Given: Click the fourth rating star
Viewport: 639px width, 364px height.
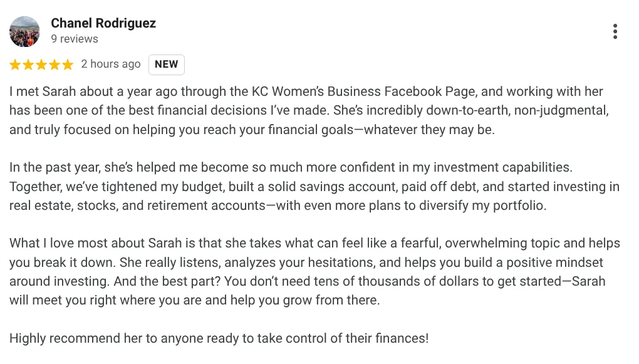Looking at the screenshot, I should click(55, 65).
